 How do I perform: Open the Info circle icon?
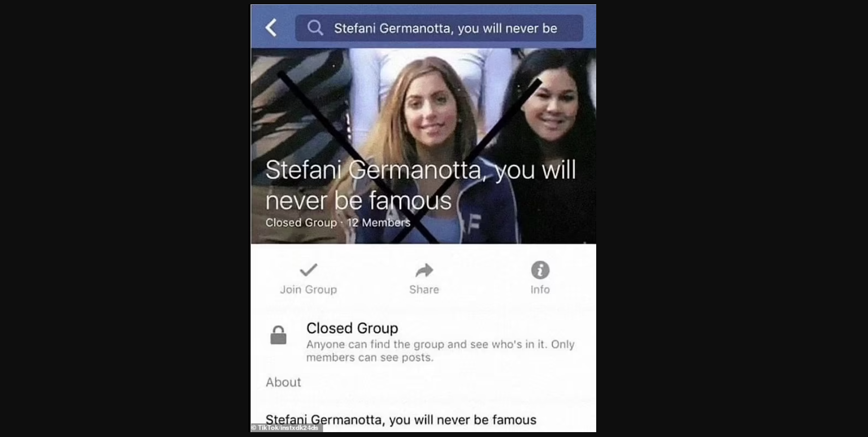pyautogui.click(x=540, y=270)
